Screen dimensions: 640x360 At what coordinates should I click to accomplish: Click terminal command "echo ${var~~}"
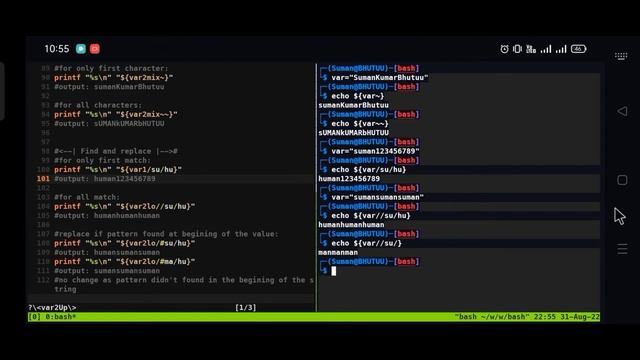pos(360,123)
